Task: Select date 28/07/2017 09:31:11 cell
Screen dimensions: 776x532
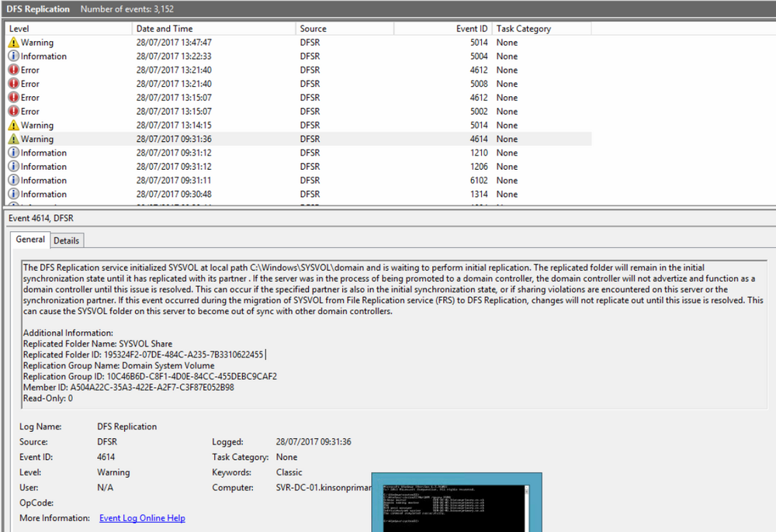Action: pyautogui.click(x=174, y=181)
